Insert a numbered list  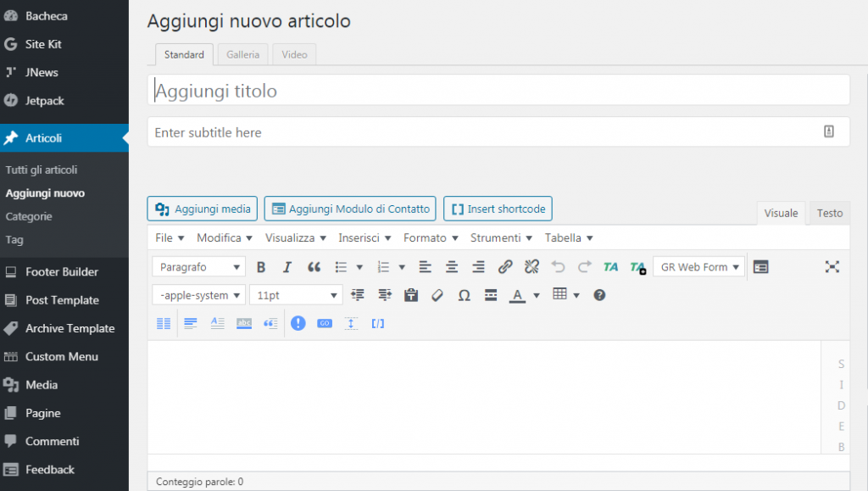(x=383, y=267)
